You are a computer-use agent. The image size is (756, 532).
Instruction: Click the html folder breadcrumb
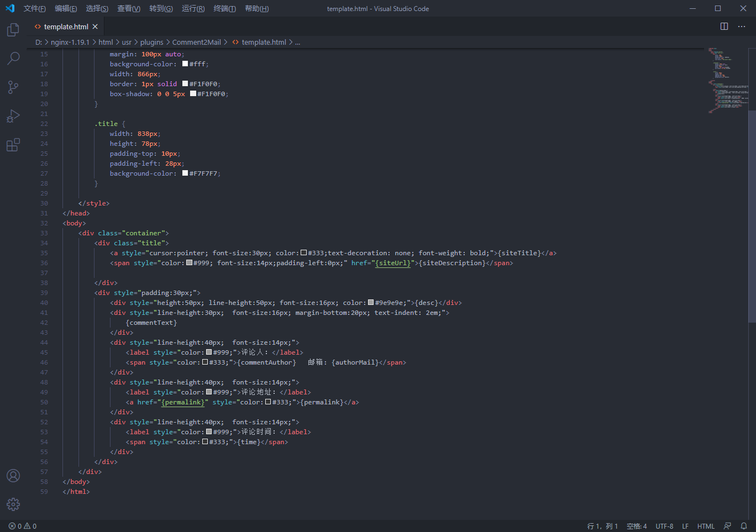click(x=106, y=42)
